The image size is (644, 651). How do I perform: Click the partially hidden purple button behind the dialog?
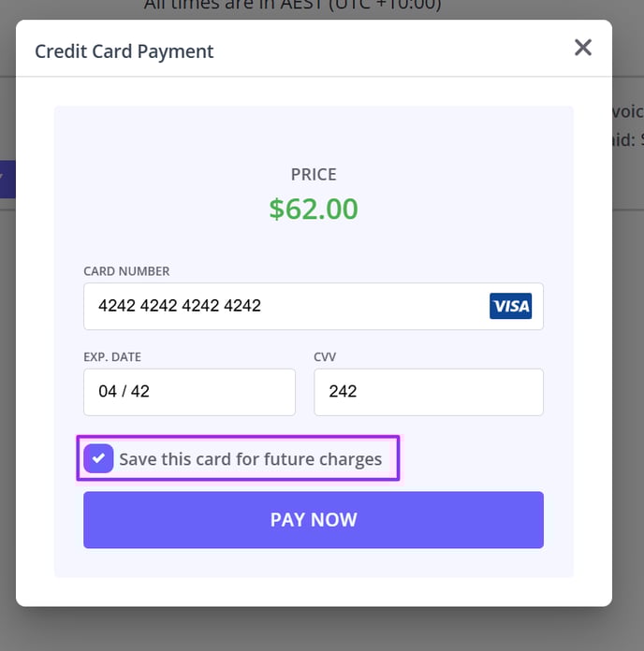[x=7, y=180]
